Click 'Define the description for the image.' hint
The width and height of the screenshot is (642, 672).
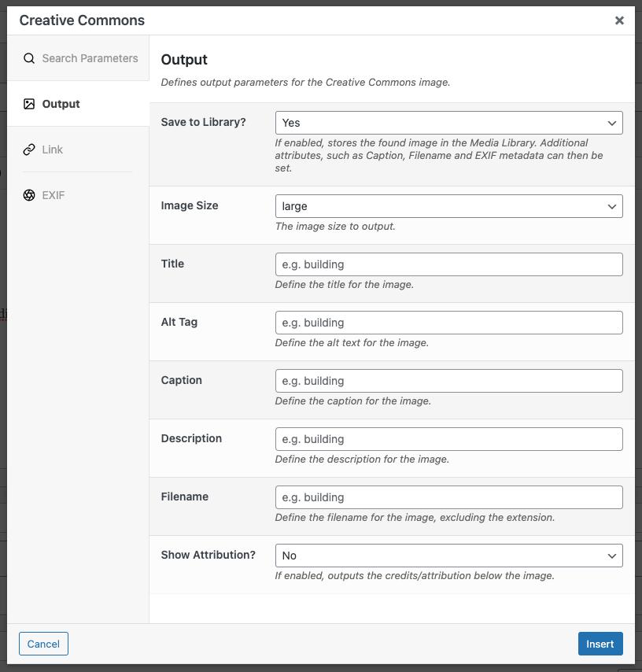point(362,460)
